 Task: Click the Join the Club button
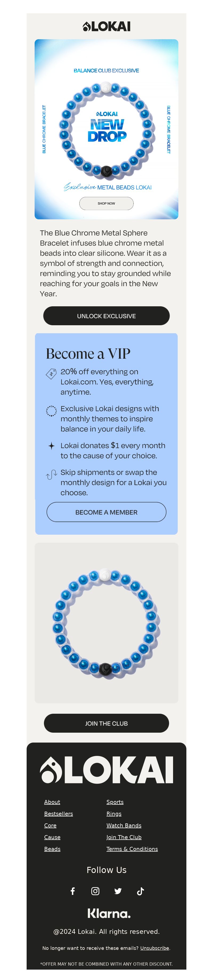click(x=106, y=723)
